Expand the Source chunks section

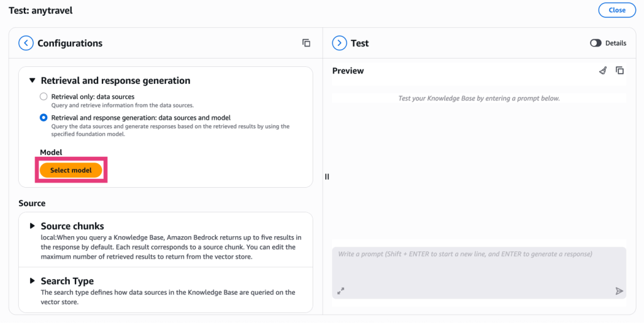pyautogui.click(x=32, y=226)
